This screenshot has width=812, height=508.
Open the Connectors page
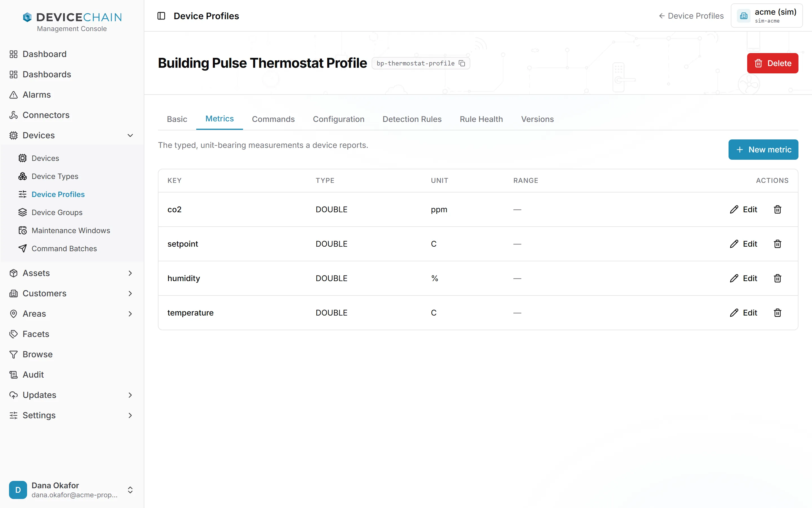[x=72, y=115]
